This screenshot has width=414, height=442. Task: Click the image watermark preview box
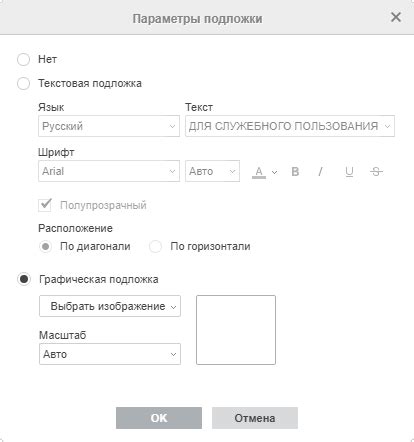coord(236,330)
